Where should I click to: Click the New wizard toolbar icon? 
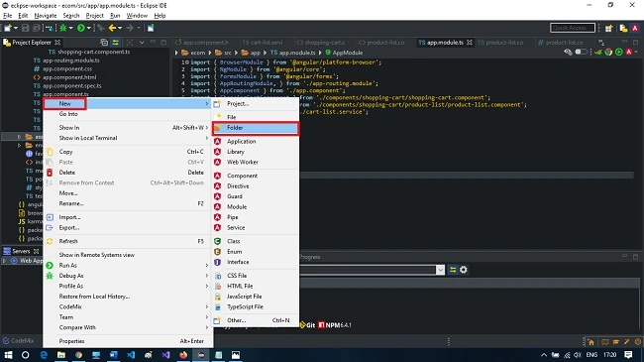pyautogui.click(x=8, y=28)
